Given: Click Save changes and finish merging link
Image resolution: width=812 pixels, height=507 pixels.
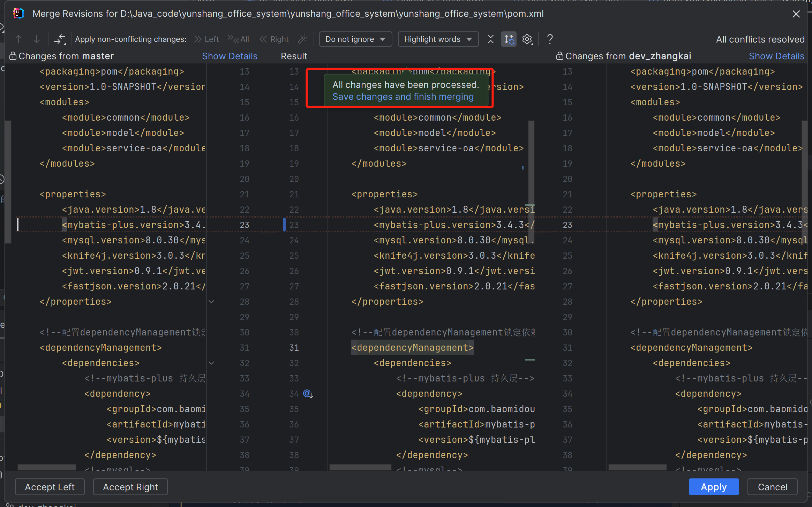Looking at the screenshot, I should (403, 97).
